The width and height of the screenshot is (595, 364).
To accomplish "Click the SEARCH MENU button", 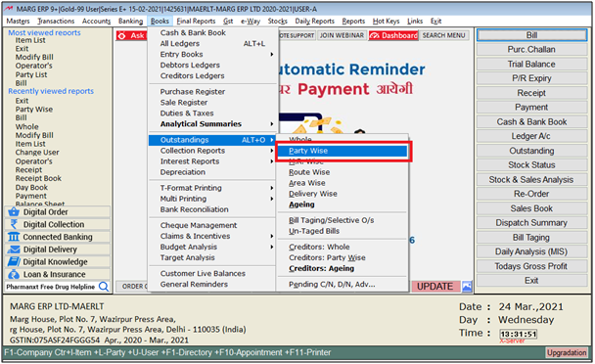I will [x=443, y=35].
